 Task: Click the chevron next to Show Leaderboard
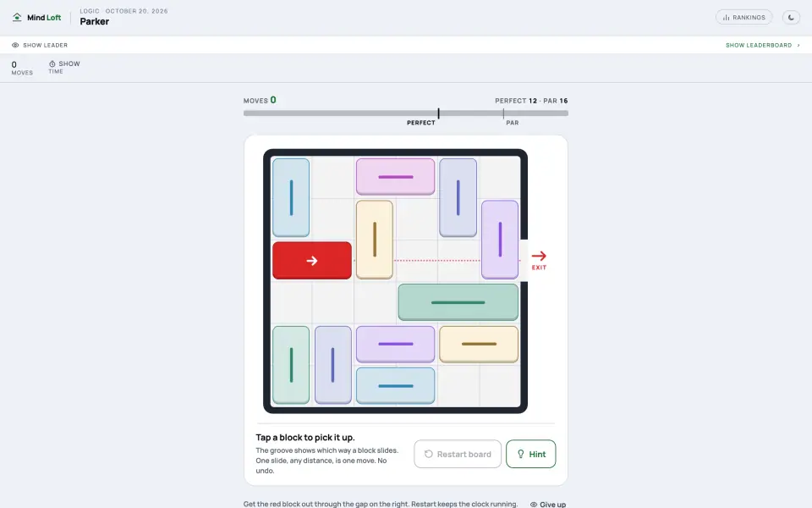pyautogui.click(x=798, y=45)
